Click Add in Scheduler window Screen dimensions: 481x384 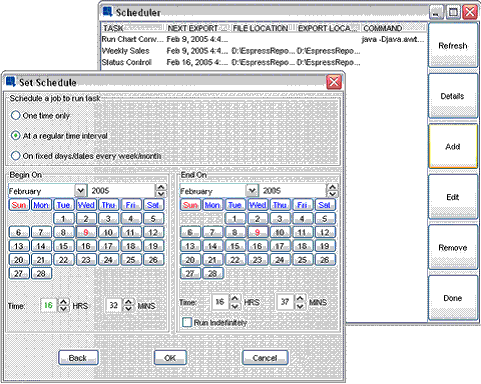(453, 147)
